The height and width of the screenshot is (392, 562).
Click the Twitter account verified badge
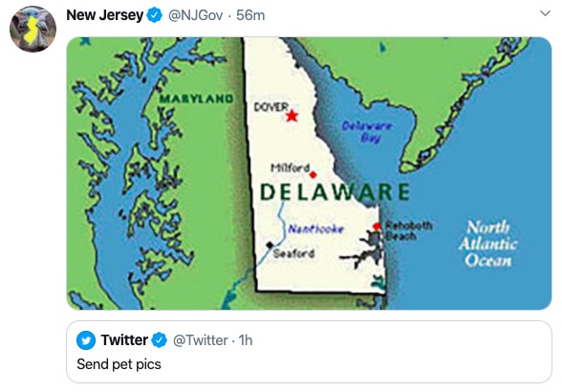pos(160,340)
